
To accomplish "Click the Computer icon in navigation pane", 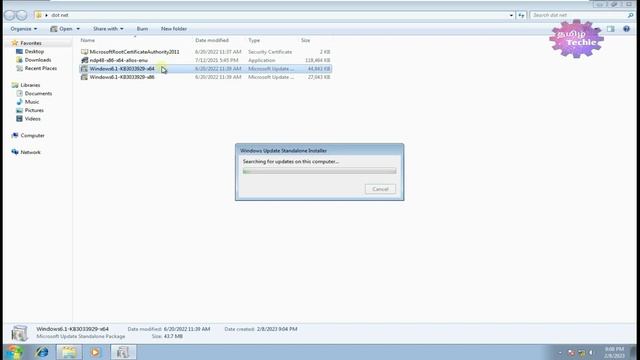I will [15, 136].
